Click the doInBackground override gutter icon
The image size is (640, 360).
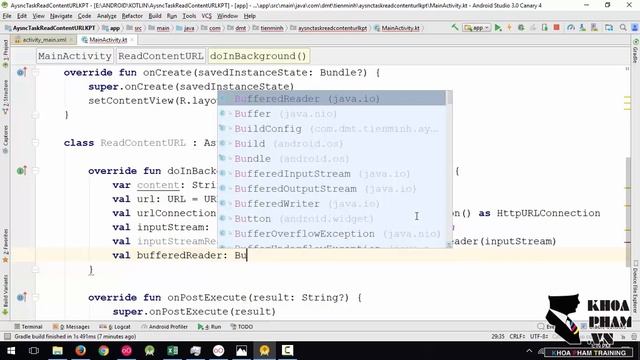click(x=22, y=171)
